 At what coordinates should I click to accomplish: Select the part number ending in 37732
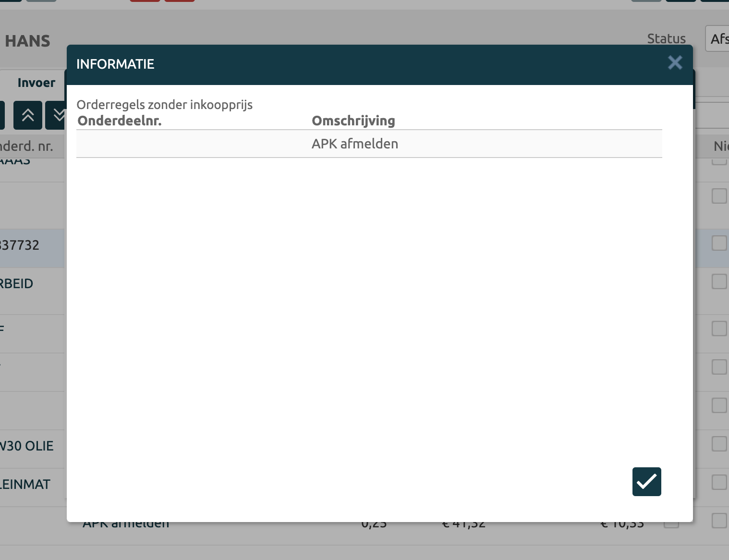19,245
